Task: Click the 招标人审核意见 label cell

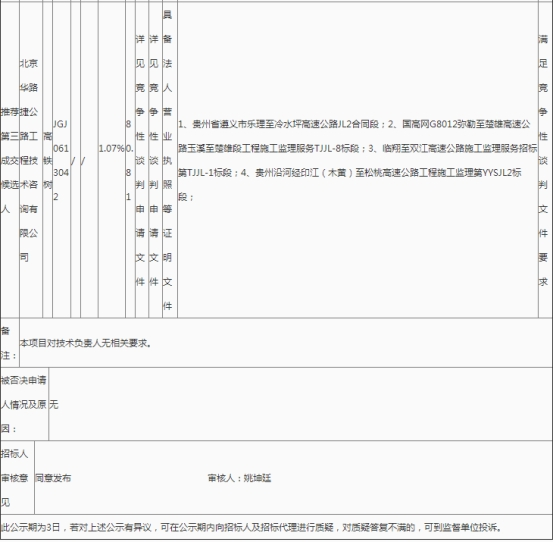Action: pos(17,478)
